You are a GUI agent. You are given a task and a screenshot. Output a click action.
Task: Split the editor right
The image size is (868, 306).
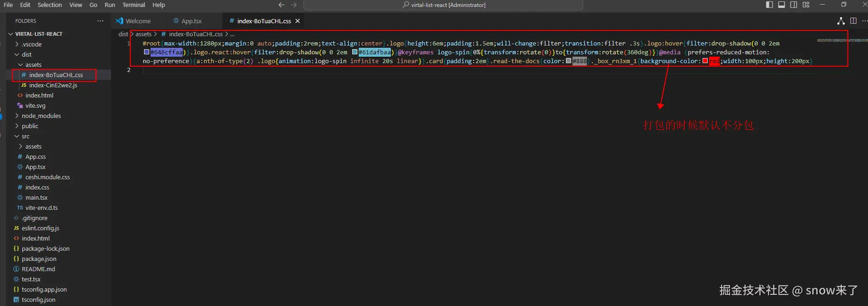[x=854, y=21]
